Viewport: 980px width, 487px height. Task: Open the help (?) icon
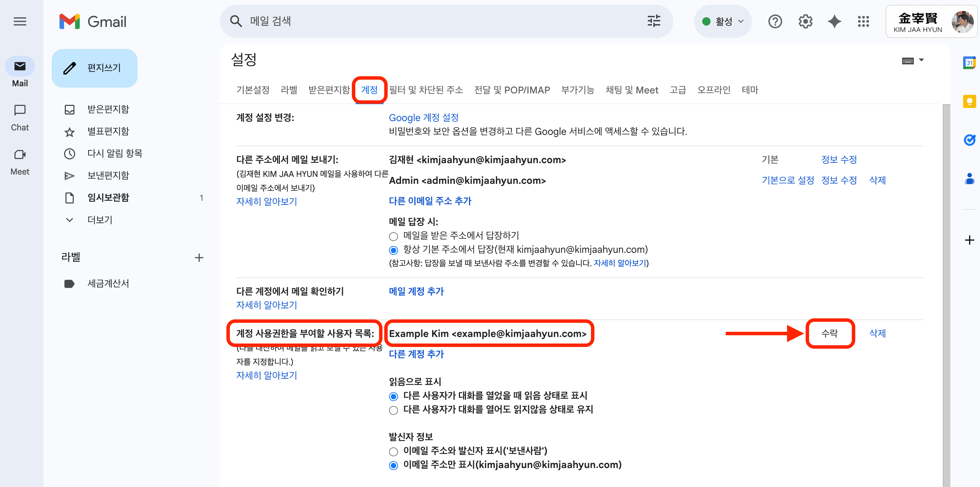pos(775,21)
